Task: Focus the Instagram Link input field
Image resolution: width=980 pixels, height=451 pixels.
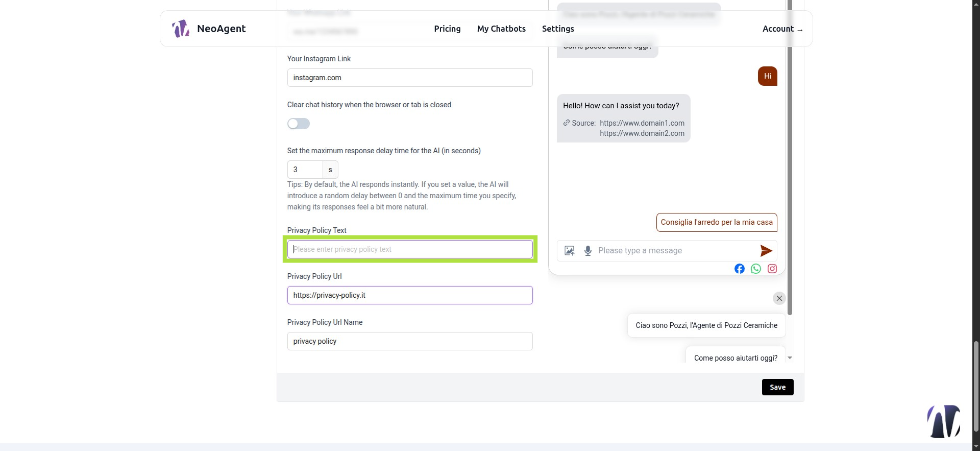Action: (410, 78)
